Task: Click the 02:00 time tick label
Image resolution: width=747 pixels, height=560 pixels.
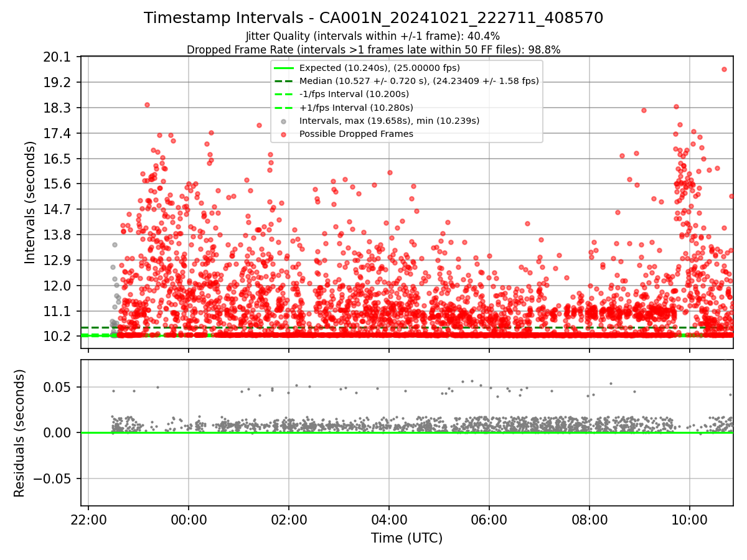Action: point(289,520)
